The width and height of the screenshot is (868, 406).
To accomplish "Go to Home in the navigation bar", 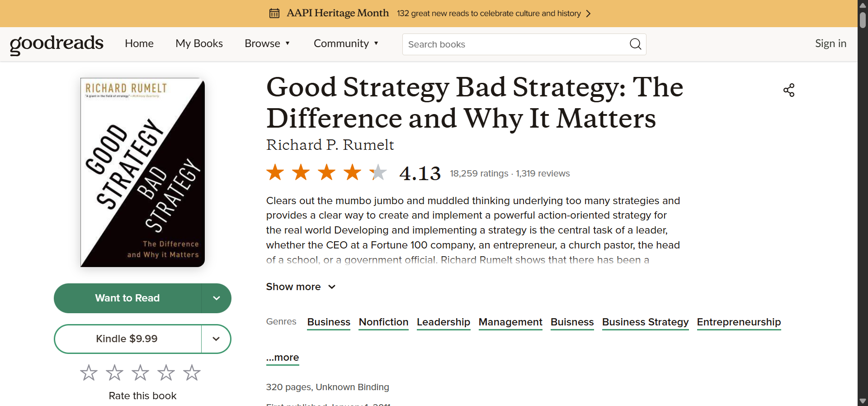I will [x=139, y=43].
